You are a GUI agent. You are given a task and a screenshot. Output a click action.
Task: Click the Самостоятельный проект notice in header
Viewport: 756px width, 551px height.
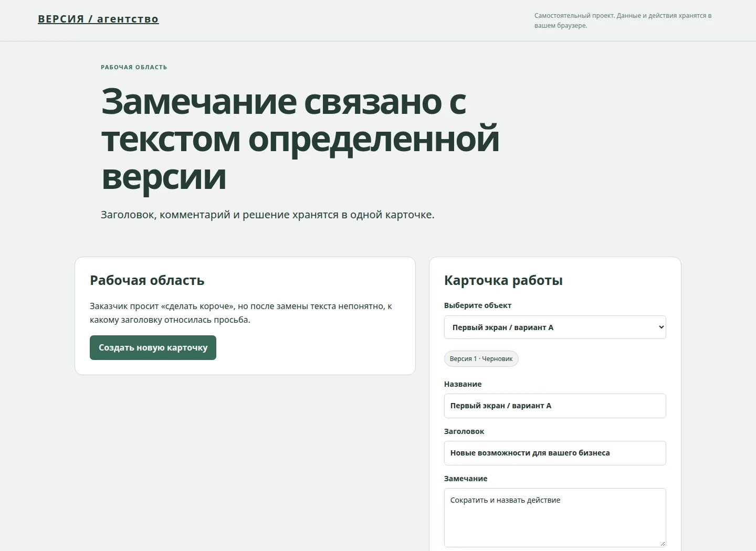click(623, 20)
